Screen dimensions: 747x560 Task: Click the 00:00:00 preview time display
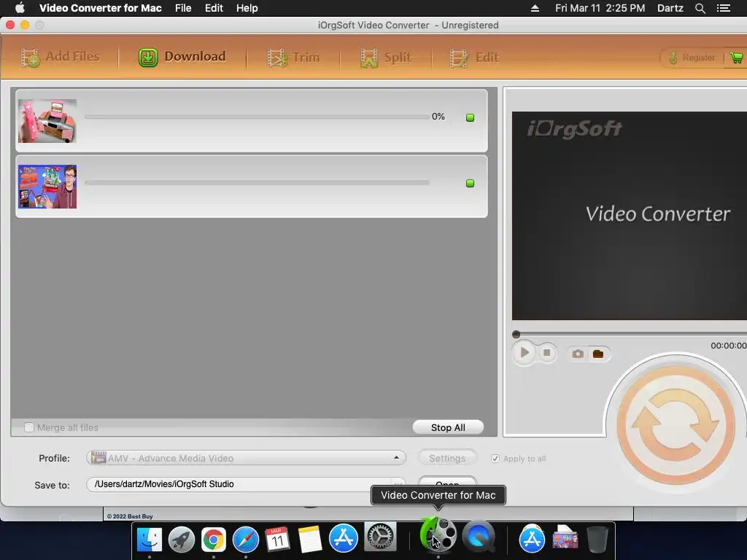pos(729,346)
